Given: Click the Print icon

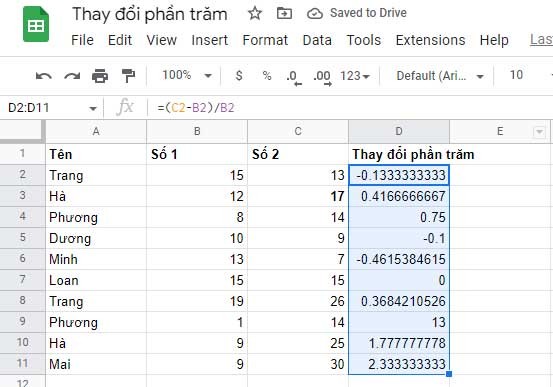Looking at the screenshot, I should point(100,75).
